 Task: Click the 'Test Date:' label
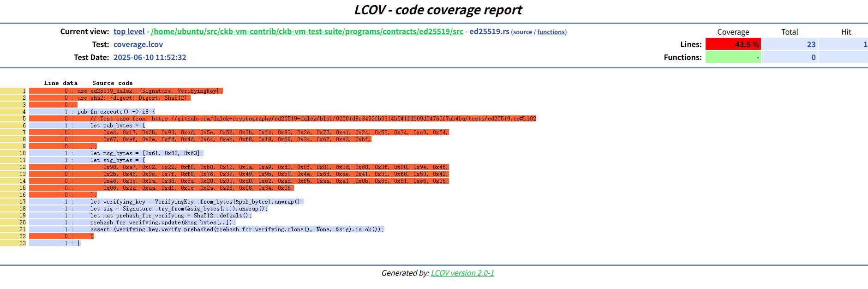pyautogui.click(x=91, y=57)
